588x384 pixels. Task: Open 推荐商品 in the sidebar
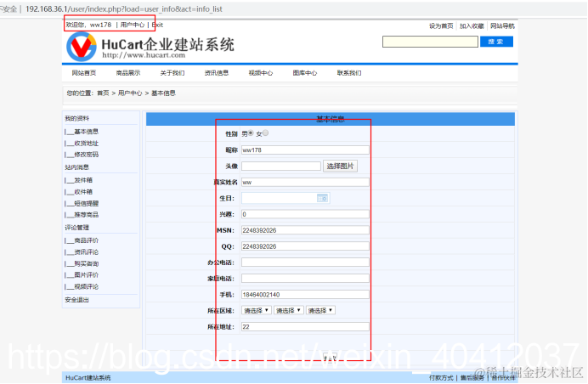[87, 215]
